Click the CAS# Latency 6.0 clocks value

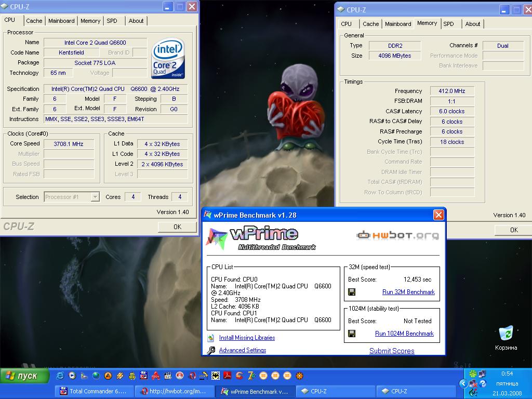[452, 111]
